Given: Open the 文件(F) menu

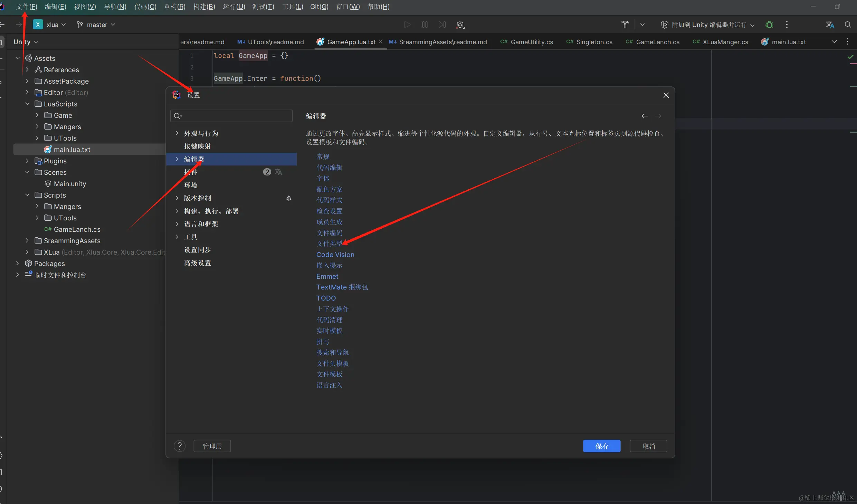Looking at the screenshot, I should click(x=27, y=7).
